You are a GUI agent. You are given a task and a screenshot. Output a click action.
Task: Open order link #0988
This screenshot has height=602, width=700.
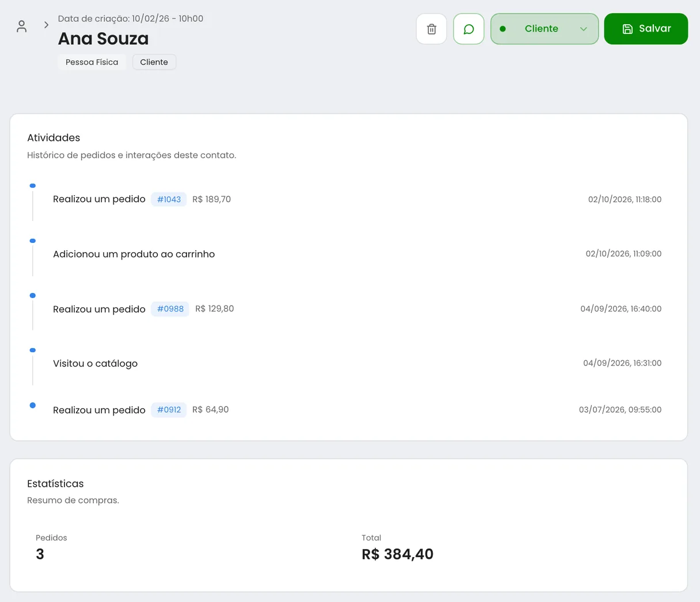(x=170, y=309)
